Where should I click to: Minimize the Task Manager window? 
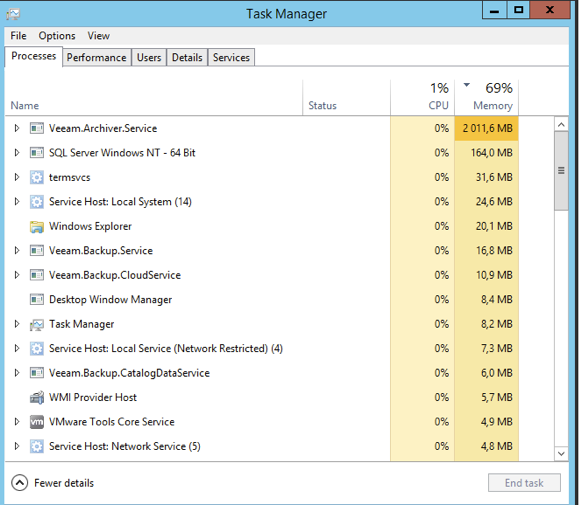coord(494,10)
